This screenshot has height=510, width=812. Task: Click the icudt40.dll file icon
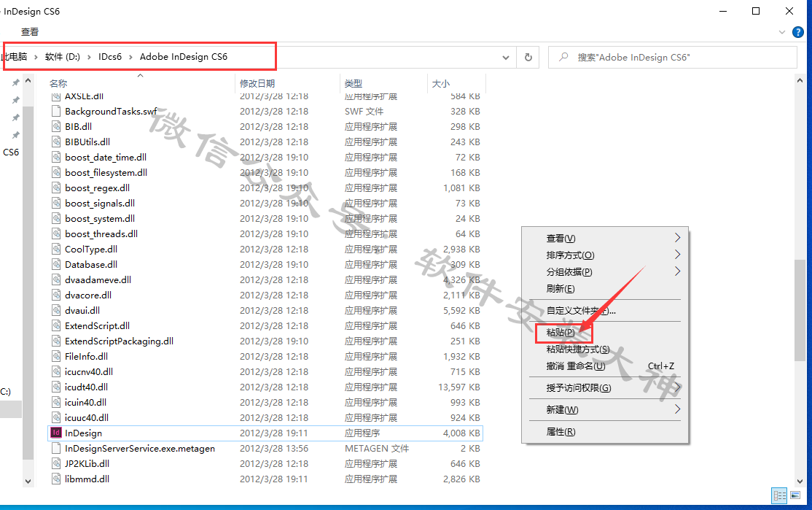pyautogui.click(x=56, y=387)
